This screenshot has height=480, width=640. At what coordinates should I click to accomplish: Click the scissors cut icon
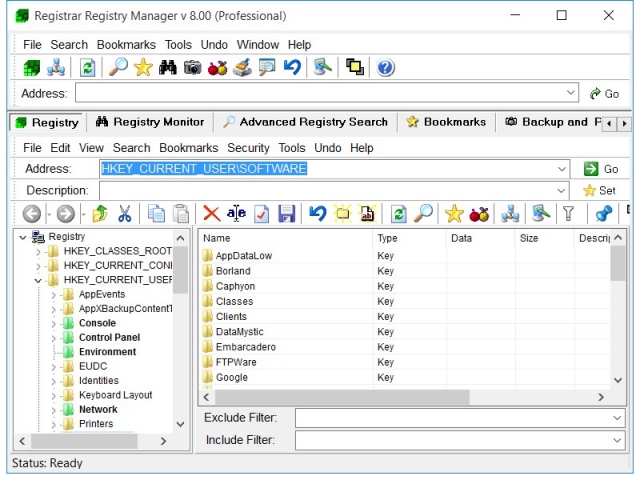(124, 213)
